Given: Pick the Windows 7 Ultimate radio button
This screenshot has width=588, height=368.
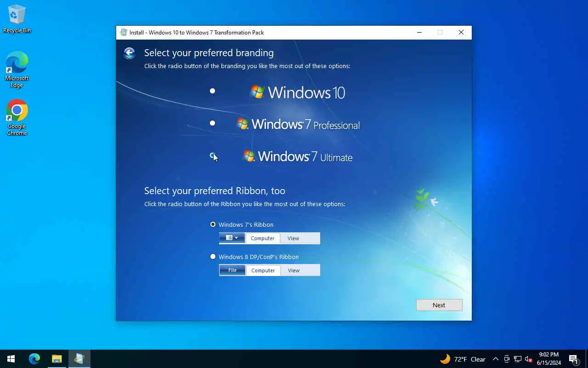Looking at the screenshot, I should click(x=212, y=155).
